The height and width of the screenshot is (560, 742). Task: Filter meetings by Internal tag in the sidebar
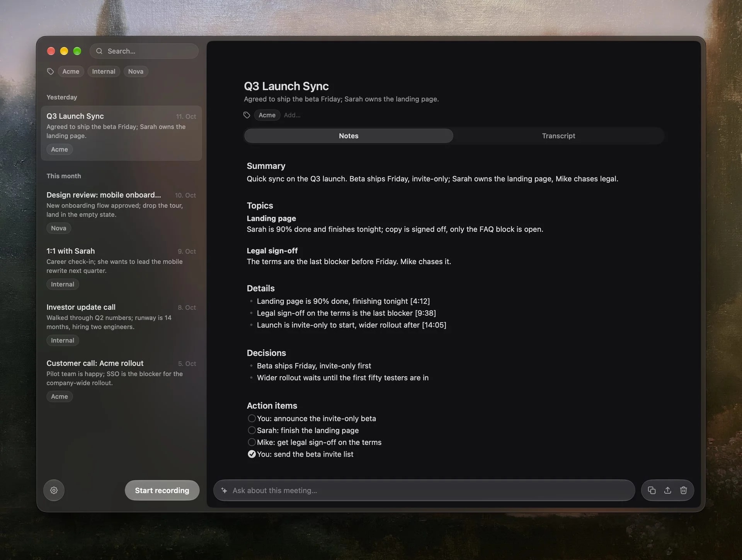tap(104, 71)
